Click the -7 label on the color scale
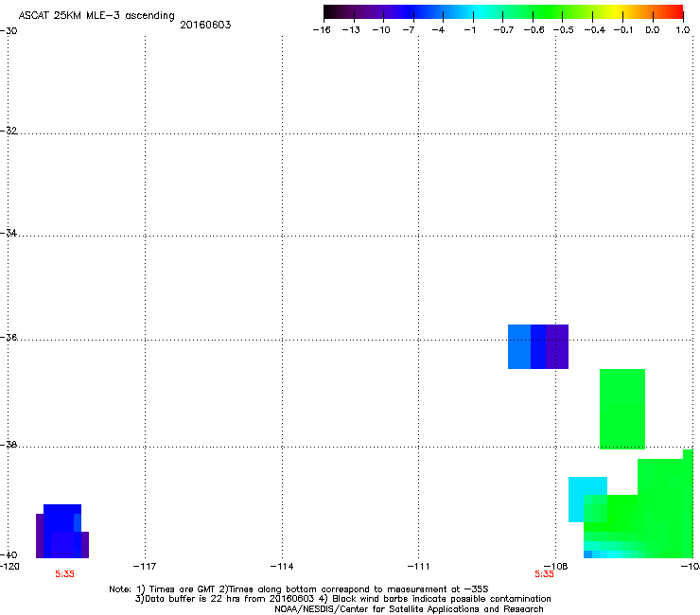This screenshot has width=700, height=615. 408,30
